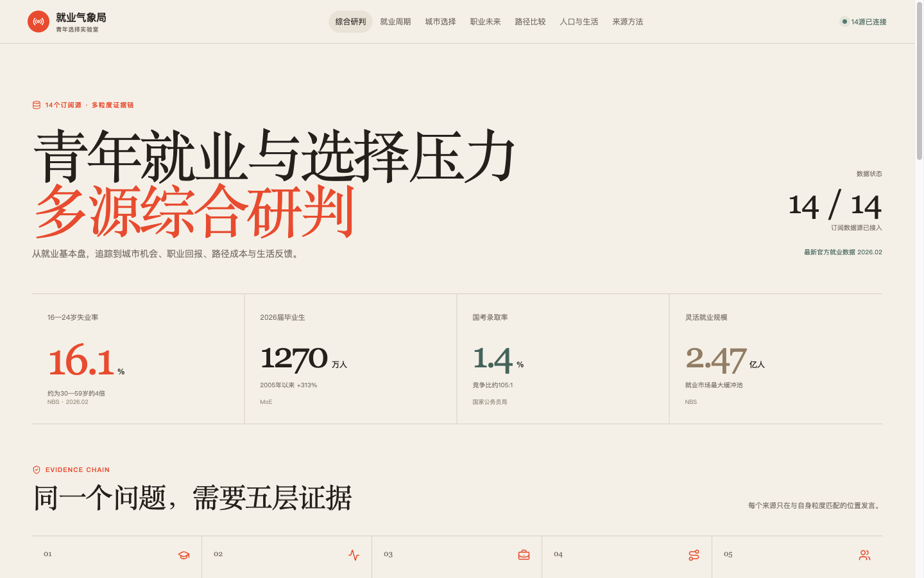The width and height of the screenshot is (924, 578).
Task: Click the 同一个问题，需要五层证据 heading
Action: [x=193, y=498]
